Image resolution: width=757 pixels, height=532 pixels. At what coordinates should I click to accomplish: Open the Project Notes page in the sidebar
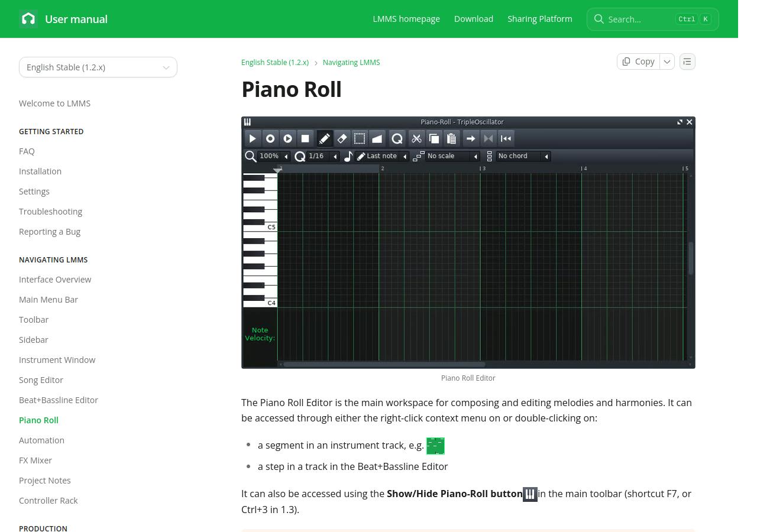(x=45, y=481)
